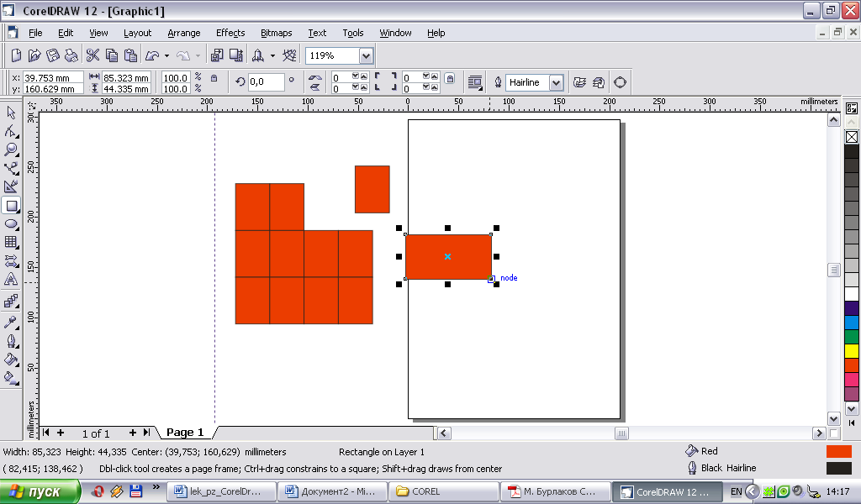Choose the Basic Shapes arrows tool

[x=11, y=260]
